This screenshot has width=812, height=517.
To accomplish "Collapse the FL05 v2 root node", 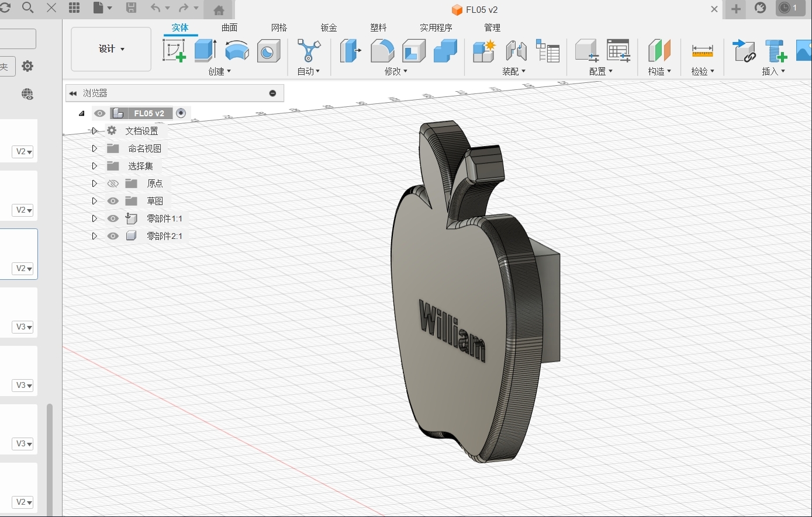I will point(82,113).
